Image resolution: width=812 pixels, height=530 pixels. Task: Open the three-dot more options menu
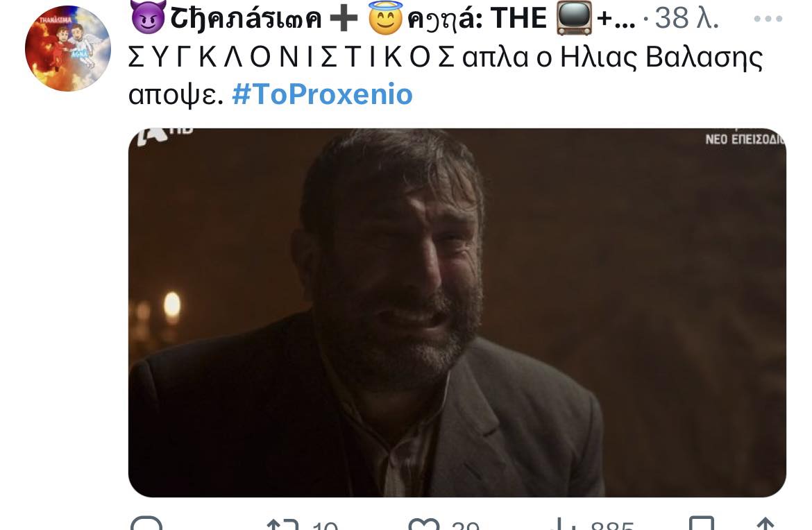768,19
